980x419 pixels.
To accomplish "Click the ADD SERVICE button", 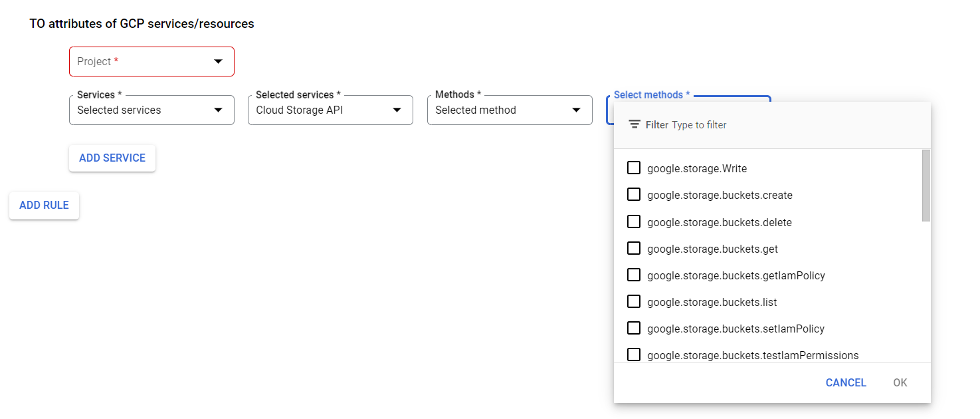I will (x=112, y=158).
